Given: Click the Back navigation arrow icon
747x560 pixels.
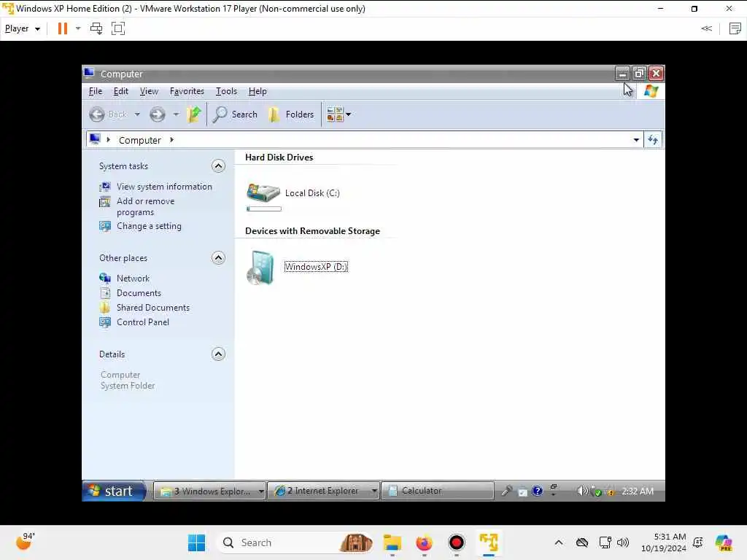Looking at the screenshot, I should [97, 114].
